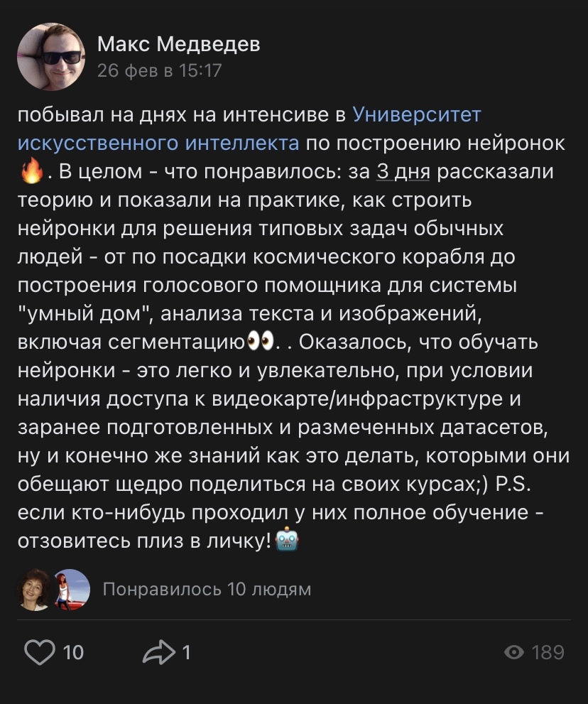Viewport: 588px width, 704px height.
Task: Share the post using arrow icon
Action: pos(159,652)
